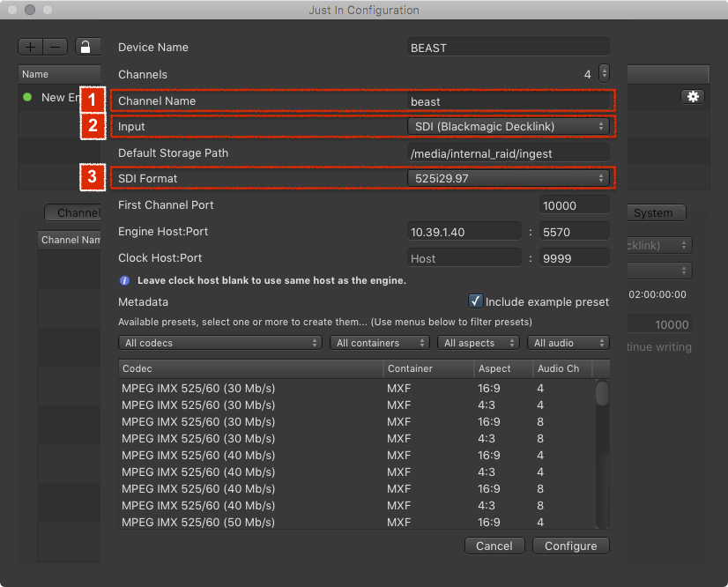This screenshot has width=728, height=587.
Task: Click the Channel Name column header in background
Action: pyautogui.click(x=69, y=240)
